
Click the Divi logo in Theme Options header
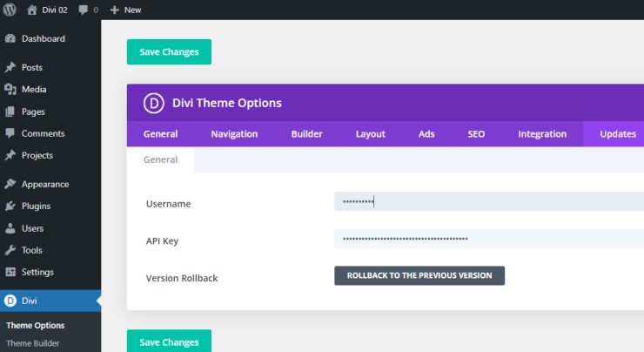(154, 103)
